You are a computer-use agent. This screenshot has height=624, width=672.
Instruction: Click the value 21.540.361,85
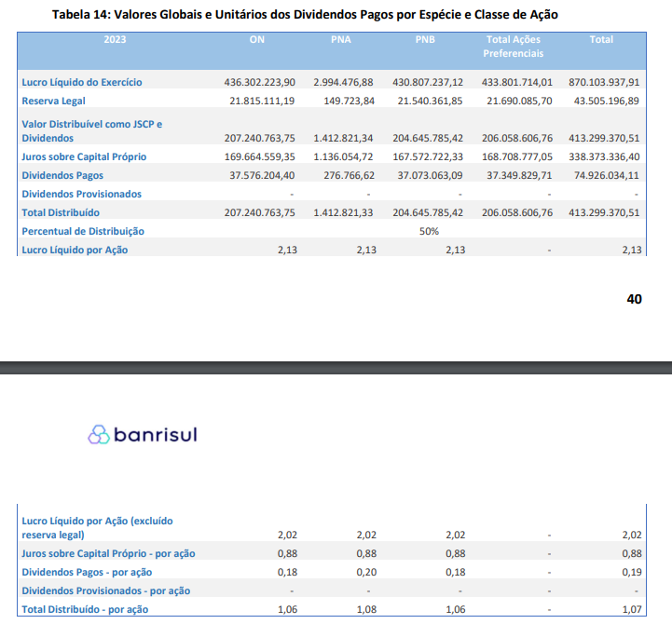(x=430, y=102)
